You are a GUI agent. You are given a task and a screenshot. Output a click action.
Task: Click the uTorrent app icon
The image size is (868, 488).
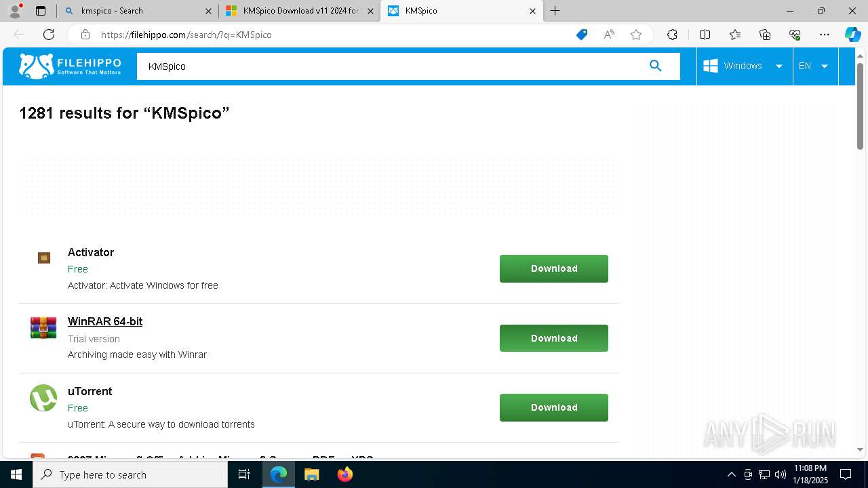pyautogui.click(x=43, y=398)
